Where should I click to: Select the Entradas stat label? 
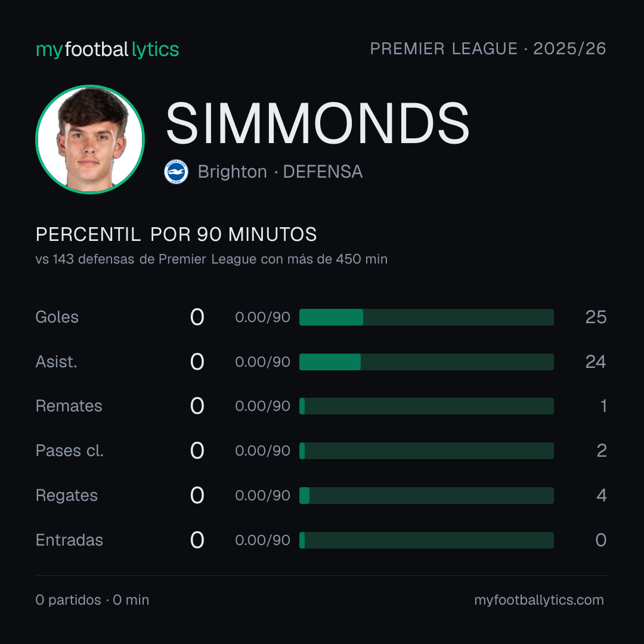[x=69, y=540]
